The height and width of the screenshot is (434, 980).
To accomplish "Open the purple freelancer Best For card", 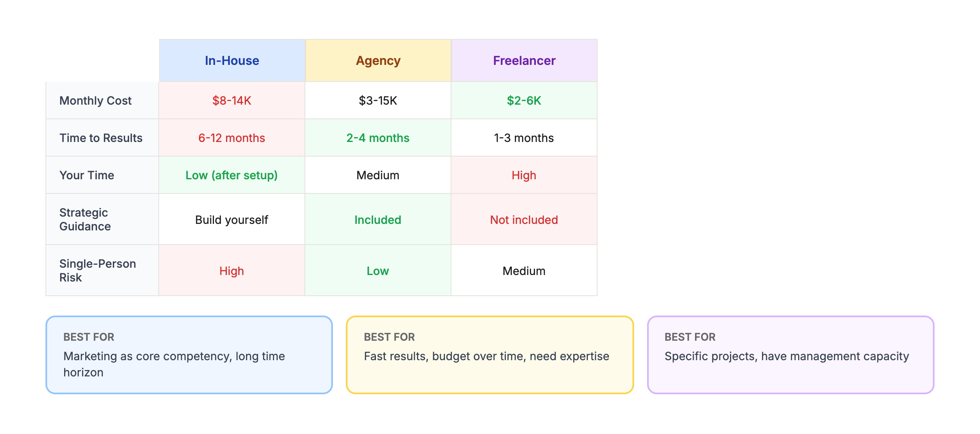I will coord(790,355).
